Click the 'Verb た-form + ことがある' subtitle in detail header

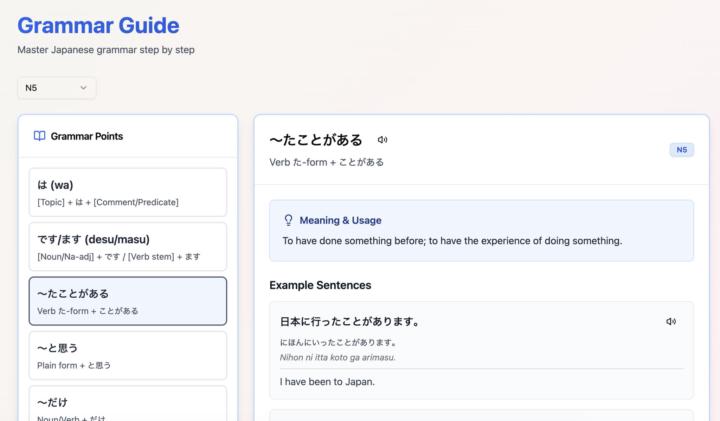click(x=326, y=162)
